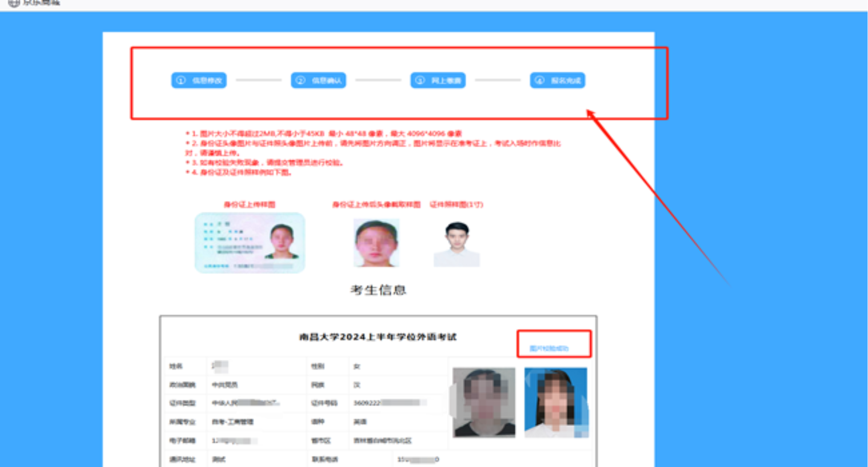The width and height of the screenshot is (868, 467).
Task: Open the sample ID card image
Action: [250, 242]
